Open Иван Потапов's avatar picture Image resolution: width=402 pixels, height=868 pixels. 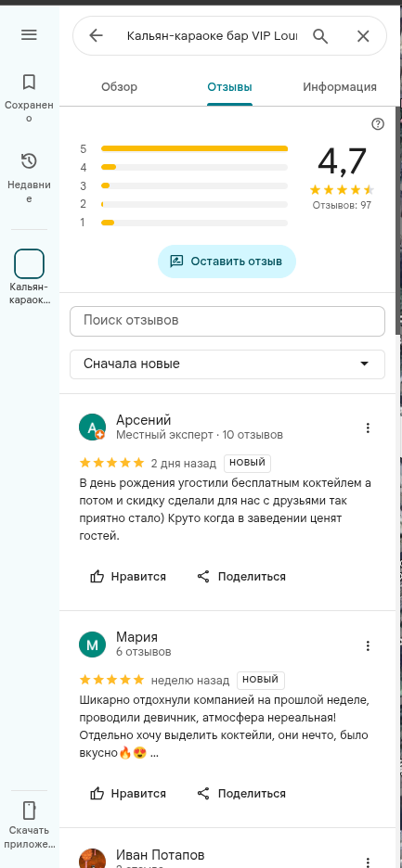pyautogui.click(x=92, y=859)
